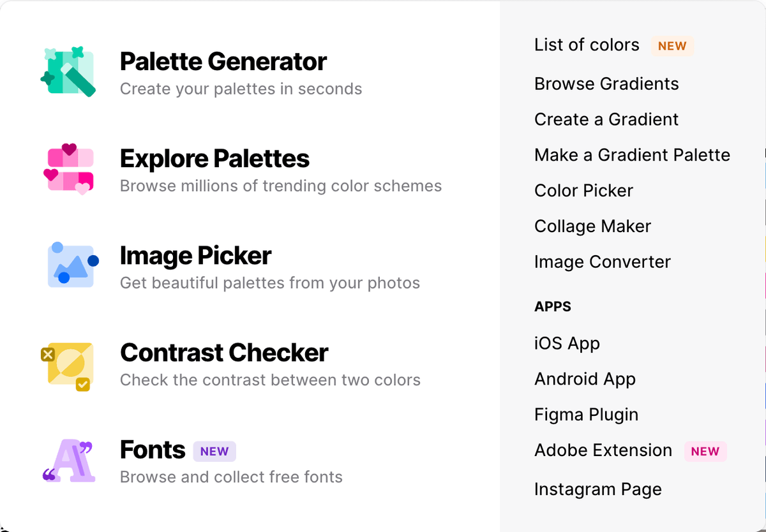Click the Palette Generator magic wand icon
The image size is (766, 532).
point(68,72)
